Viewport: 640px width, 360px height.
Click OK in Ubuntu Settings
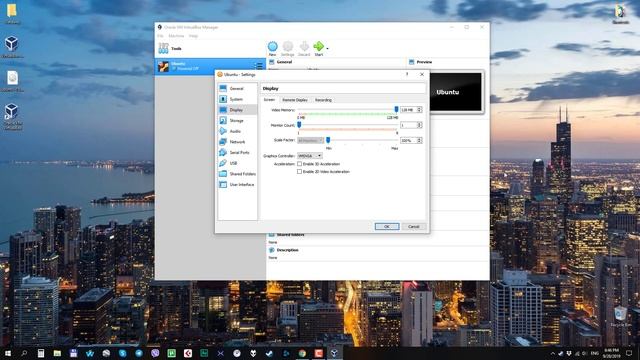click(x=387, y=227)
